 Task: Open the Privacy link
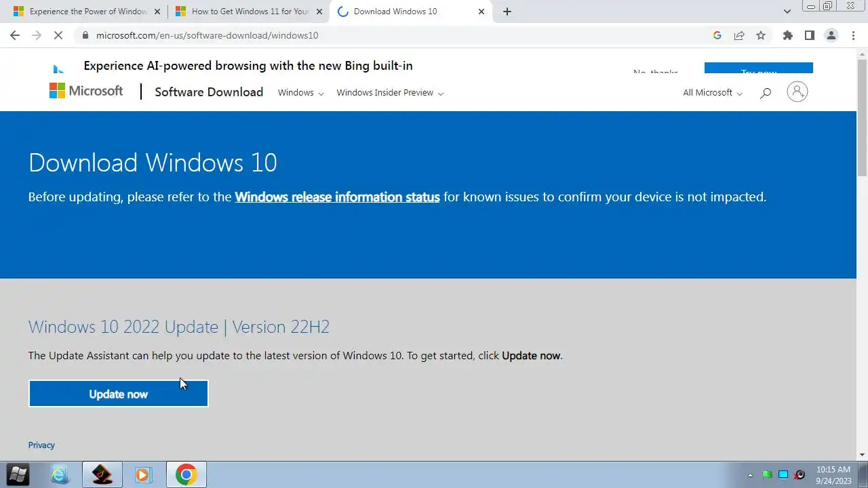[41, 445]
